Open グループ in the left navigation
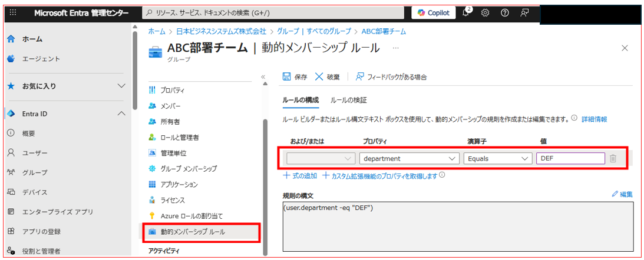Image resolution: width=644 pixels, height=260 pixels. 35,173
